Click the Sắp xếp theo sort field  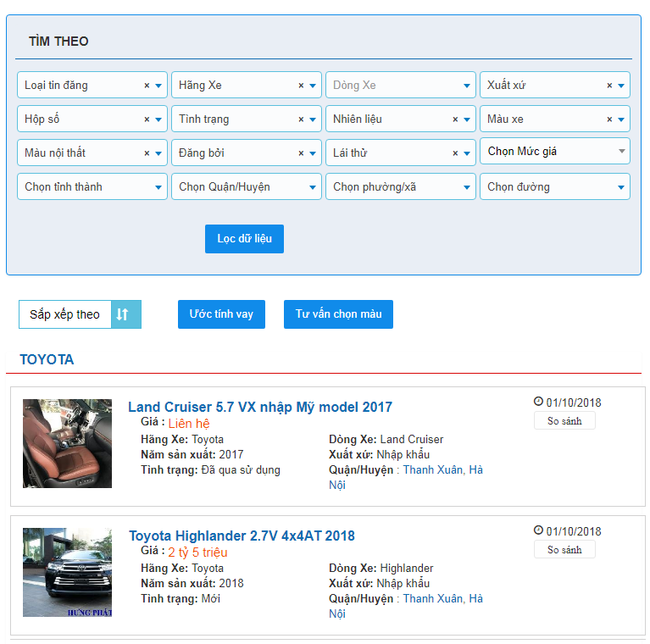(x=65, y=314)
